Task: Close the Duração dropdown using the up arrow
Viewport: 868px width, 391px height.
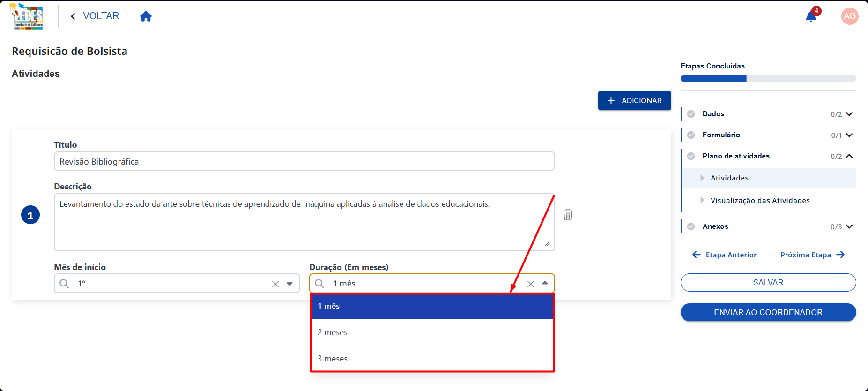Action: pos(545,283)
